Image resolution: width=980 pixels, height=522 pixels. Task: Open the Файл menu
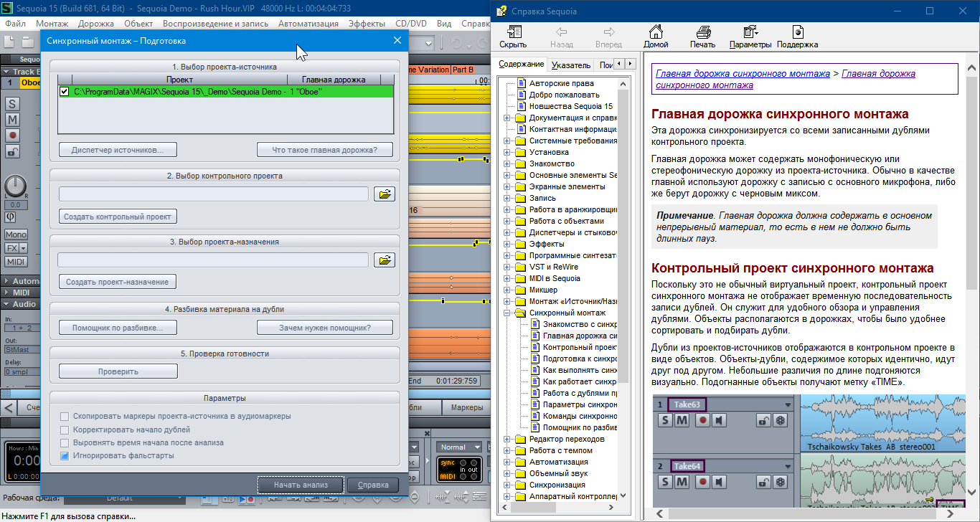[14, 24]
